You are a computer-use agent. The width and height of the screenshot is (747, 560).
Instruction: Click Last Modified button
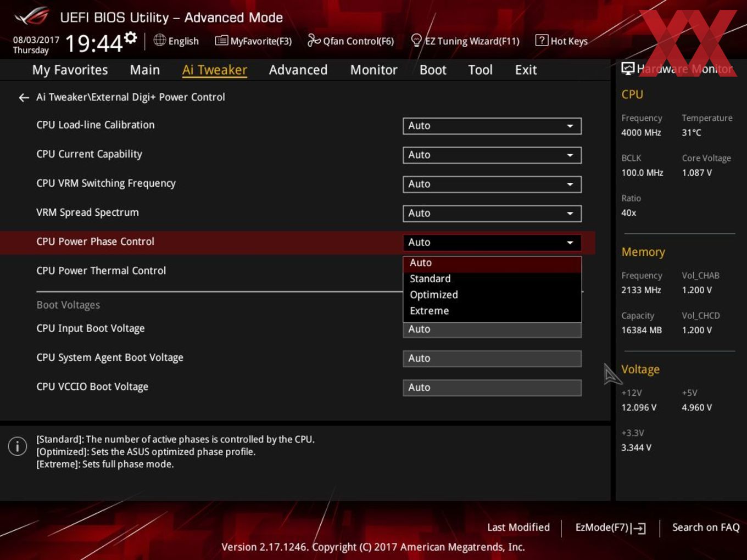click(519, 528)
